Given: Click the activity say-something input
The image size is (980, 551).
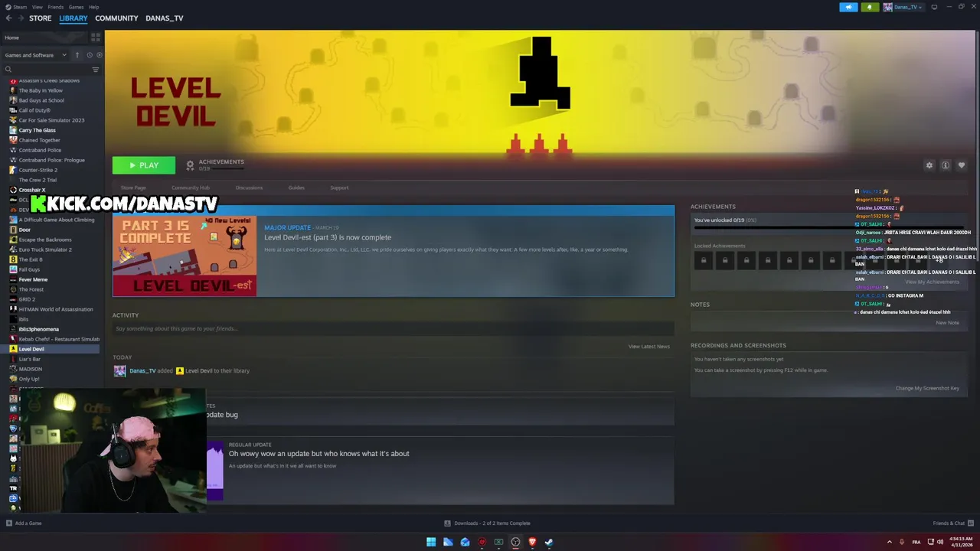Looking at the screenshot, I should (394, 329).
